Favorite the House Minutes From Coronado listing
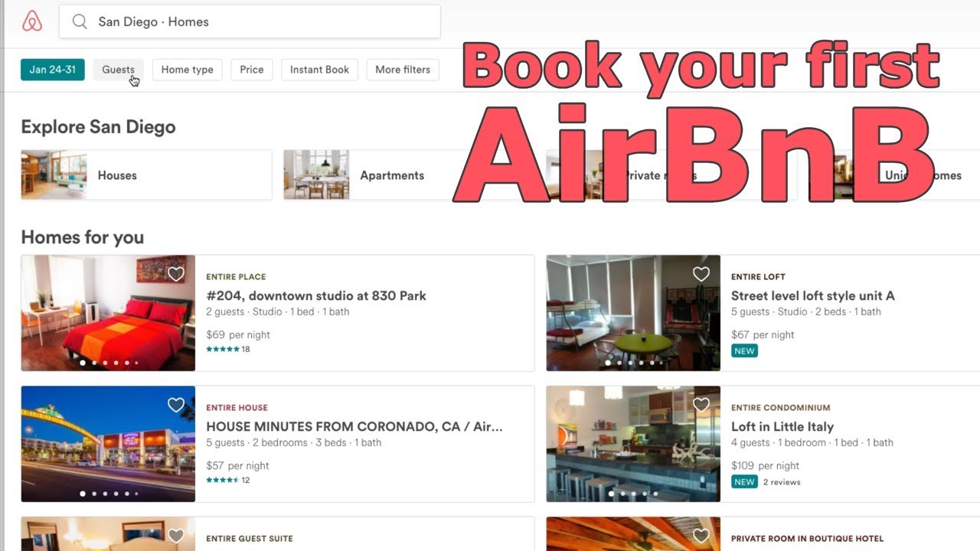The width and height of the screenshot is (980, 551). click(176, 405)
